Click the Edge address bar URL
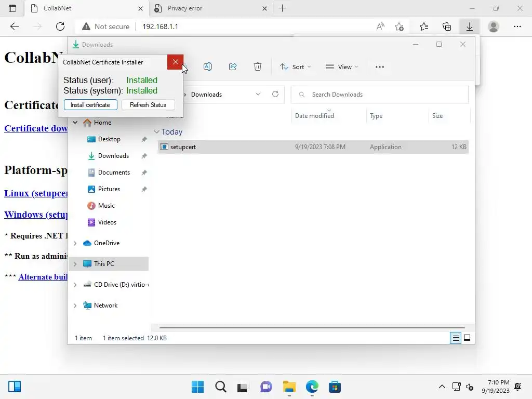 coord(160,26)
